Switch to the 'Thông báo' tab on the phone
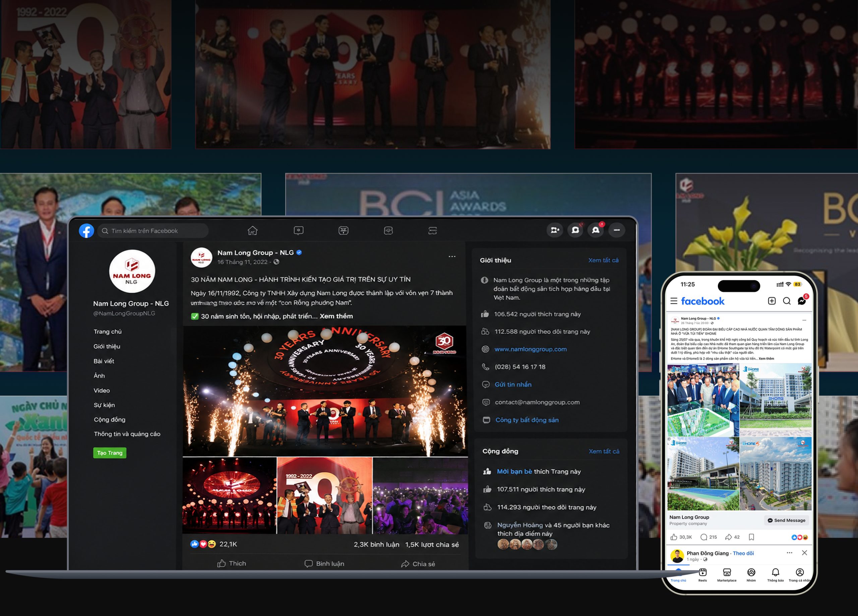The height and width of the screenshot is (616, 858). tap(776, 575)
